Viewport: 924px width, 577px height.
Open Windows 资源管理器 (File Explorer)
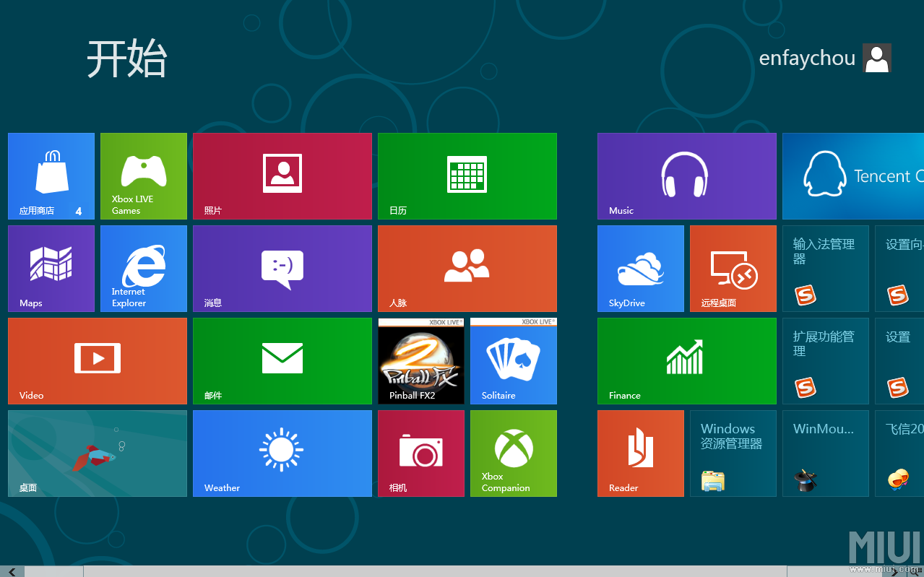[733, 453]
